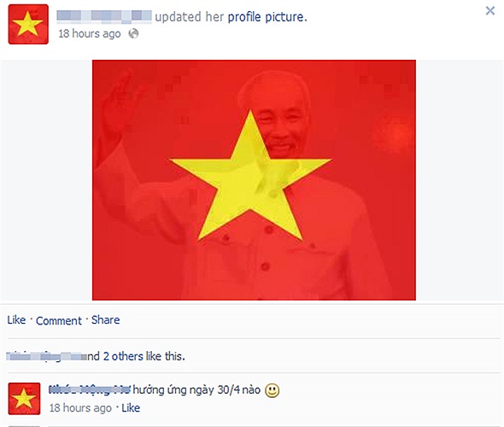Click the comment text 'hưởng ứng ngày 30/4 nào'

[x=196, y=389]
